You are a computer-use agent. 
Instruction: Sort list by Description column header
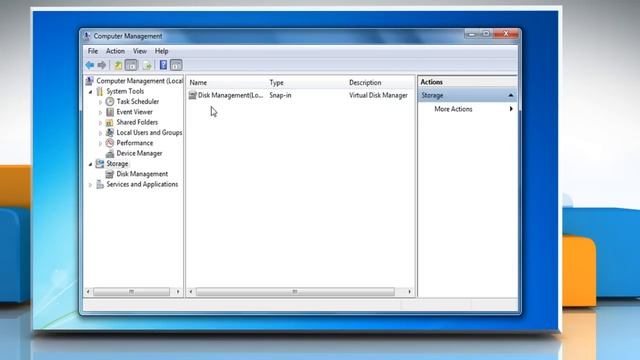380,82
